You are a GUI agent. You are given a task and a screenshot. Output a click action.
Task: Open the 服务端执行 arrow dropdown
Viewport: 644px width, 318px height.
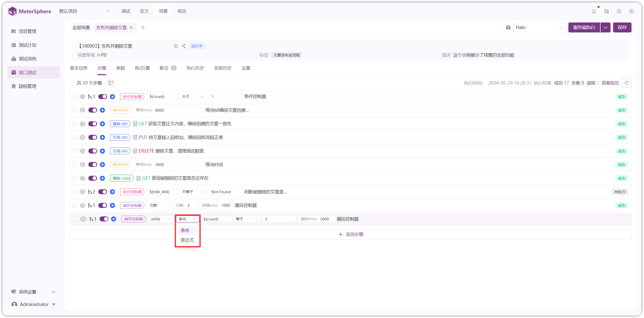pyautogui.click(x=606, y=27)
